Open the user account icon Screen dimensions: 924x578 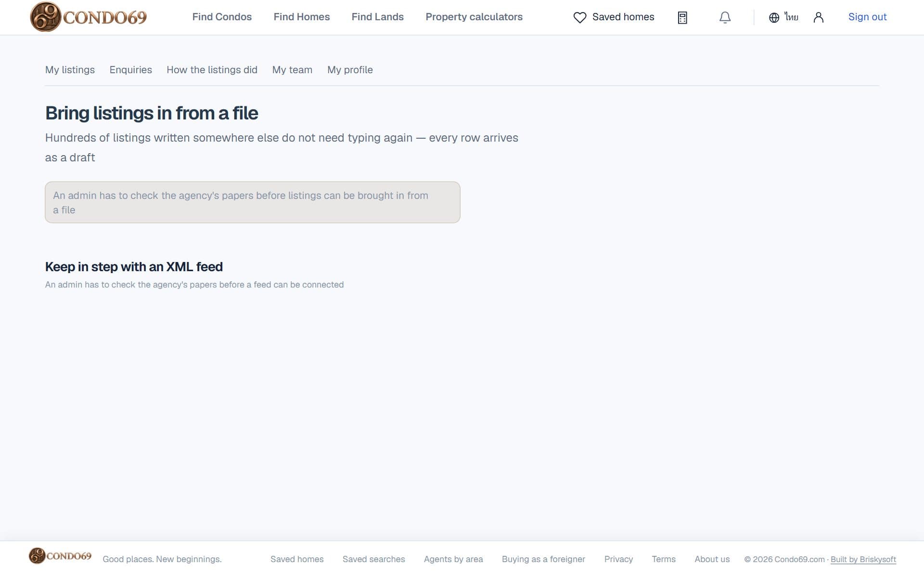tap(818, 18)
